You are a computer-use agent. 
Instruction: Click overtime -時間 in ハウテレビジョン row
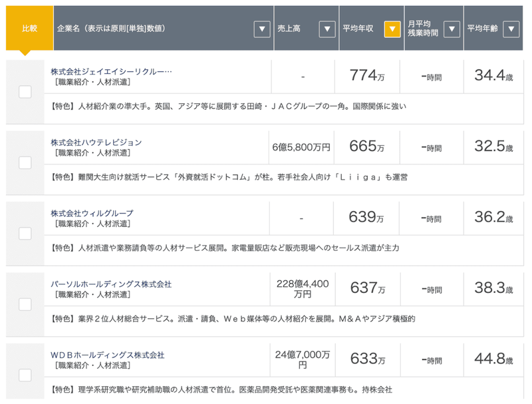click(x=432, y=148)
